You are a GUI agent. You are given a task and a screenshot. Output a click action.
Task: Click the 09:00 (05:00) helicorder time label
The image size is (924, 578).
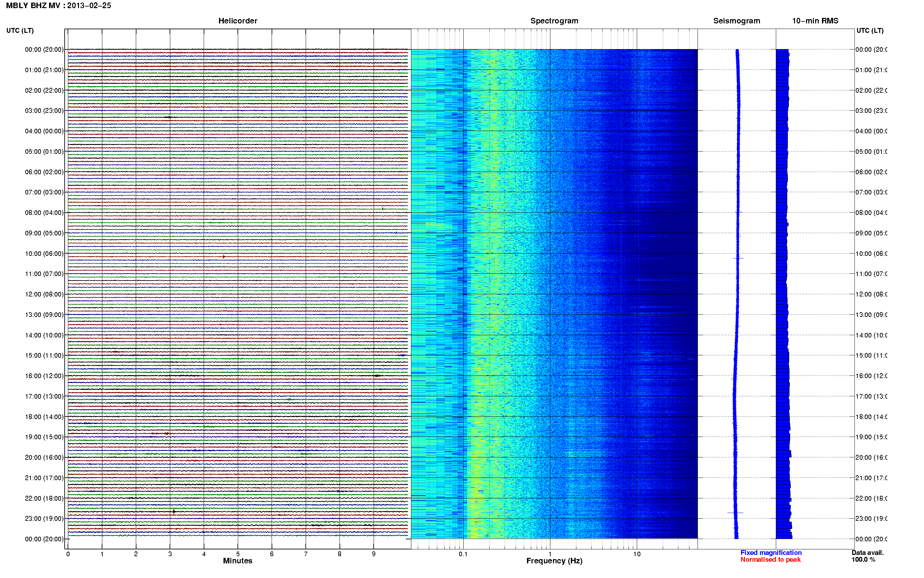[44, 233]
